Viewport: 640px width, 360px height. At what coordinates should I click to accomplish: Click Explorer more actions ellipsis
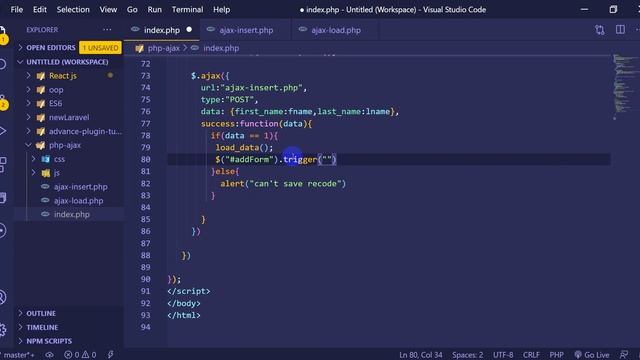pos(107,30)
